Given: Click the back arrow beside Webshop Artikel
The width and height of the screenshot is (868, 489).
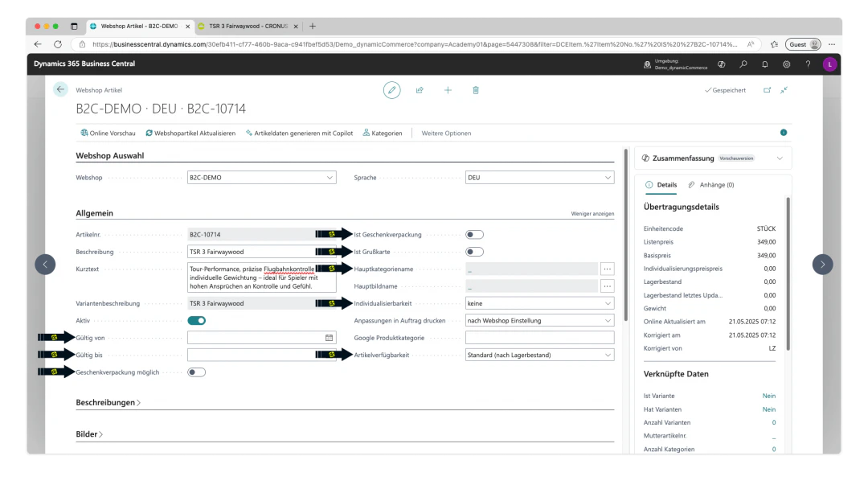Looking at the screenshot, I should (60, 90).
